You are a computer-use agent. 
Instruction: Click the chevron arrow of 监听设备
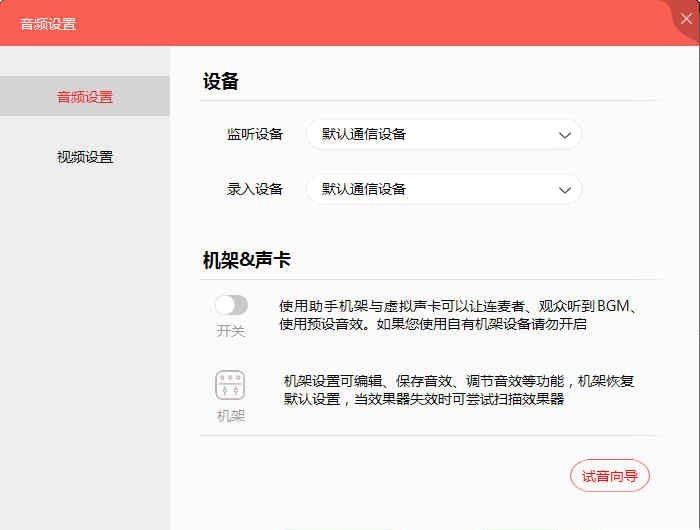pyautogui.click(x=565, y=135)
